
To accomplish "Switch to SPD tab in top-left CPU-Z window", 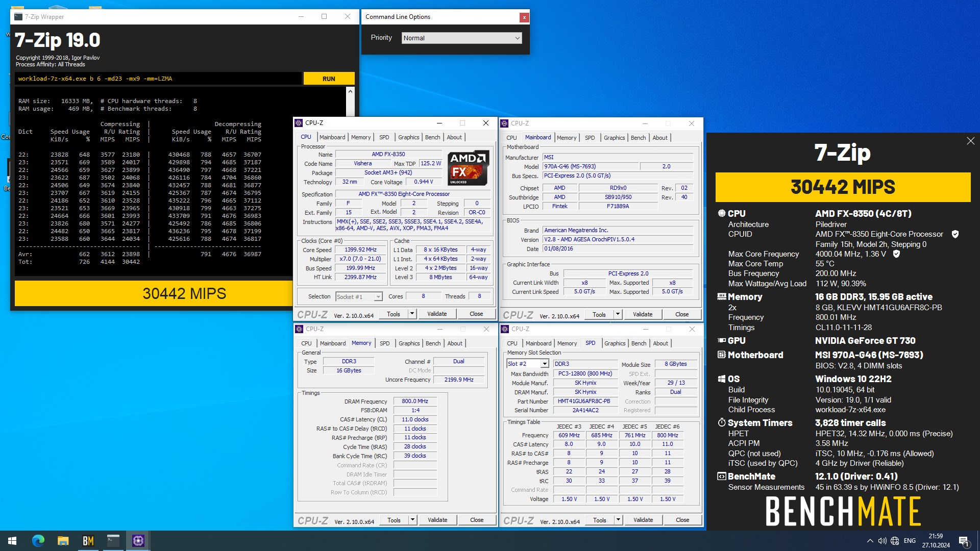I will tap(384, 137).
